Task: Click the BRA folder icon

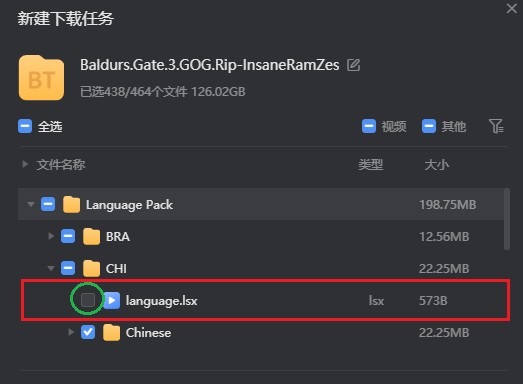Action: point(91,236)
